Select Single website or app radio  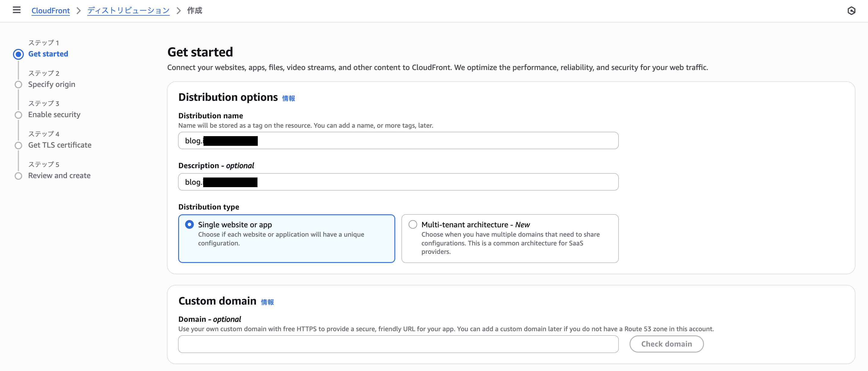tap(189, 225)
